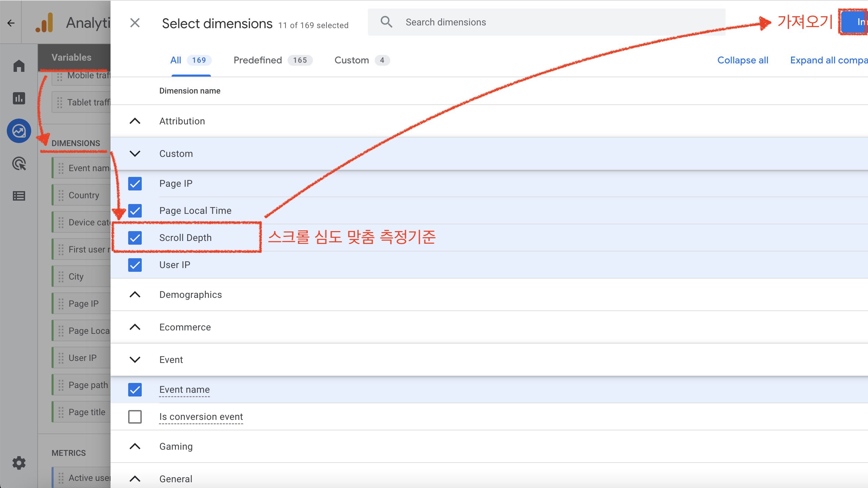Open the Advertising section from the sidebar
The image size is (868, 488).
tap(19, 164)
